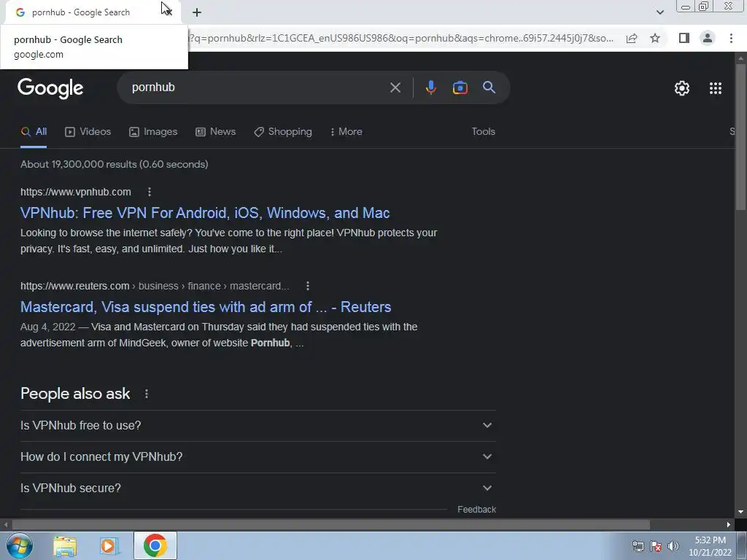Click the horizontal scrollbar thumb
This screenshot has width=747, height=560.
point(330,525)
